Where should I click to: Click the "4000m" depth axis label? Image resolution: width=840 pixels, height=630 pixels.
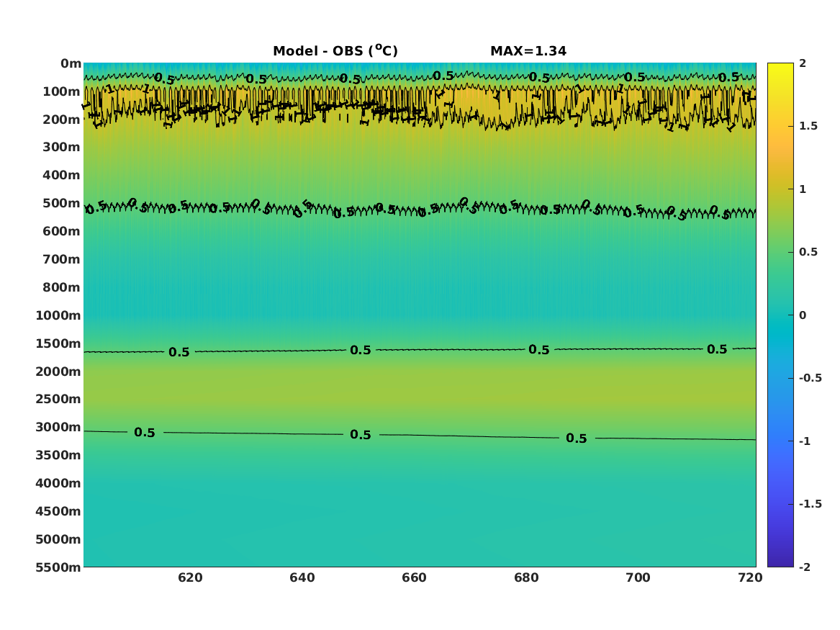point(58,483)
